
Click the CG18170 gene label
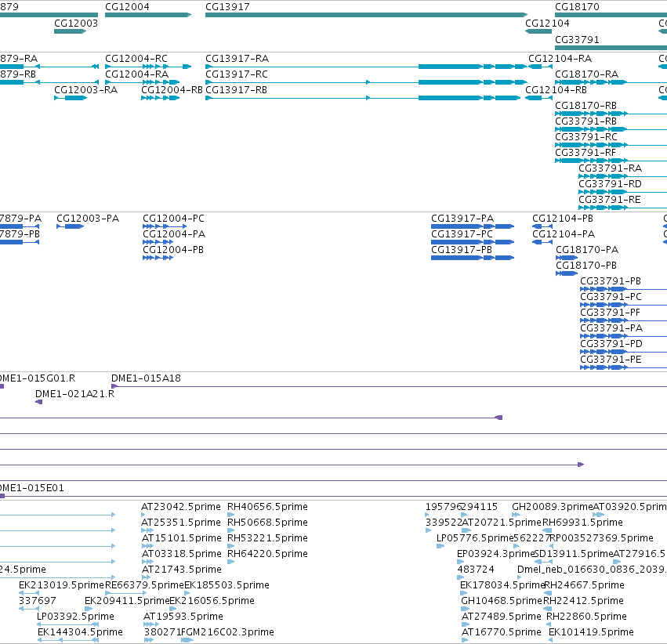577,7
